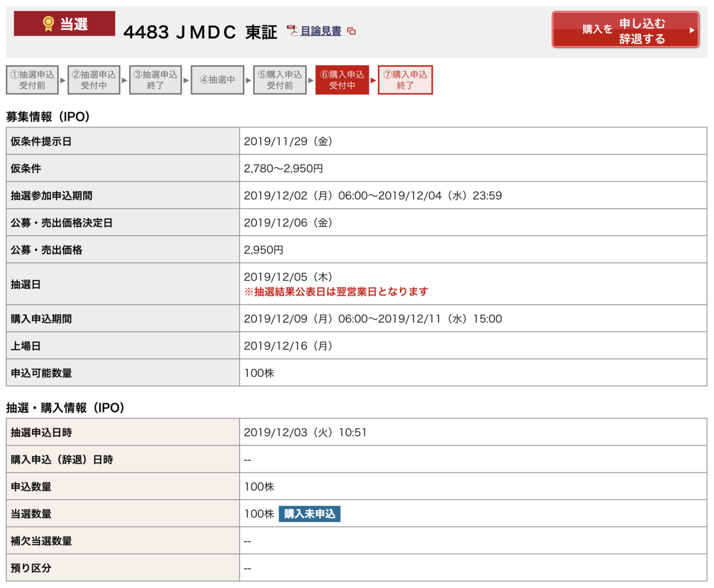Click the price range 2,780〜2,950円

(x=284, y=169)
